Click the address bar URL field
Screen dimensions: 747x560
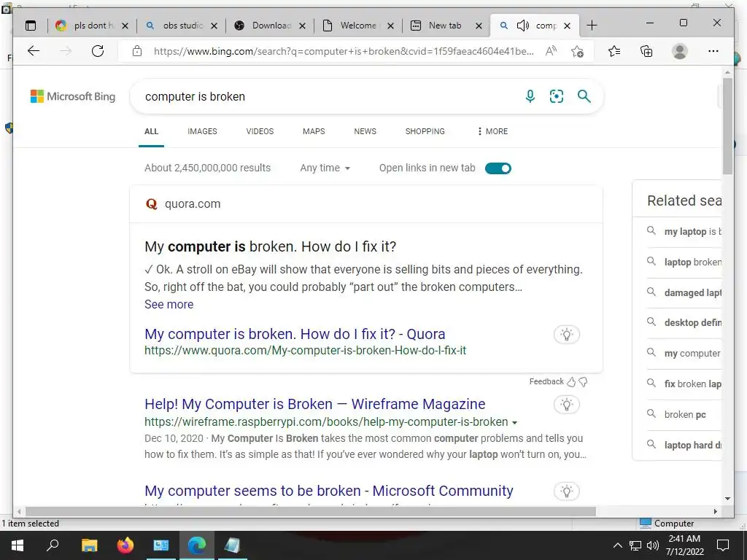click(344, 52)
